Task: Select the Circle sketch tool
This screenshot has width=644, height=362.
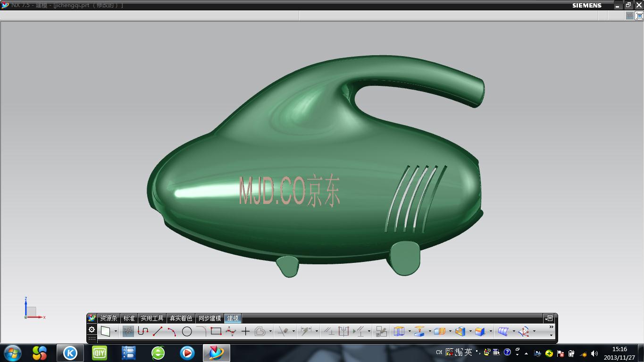Action: pos(187,331)
